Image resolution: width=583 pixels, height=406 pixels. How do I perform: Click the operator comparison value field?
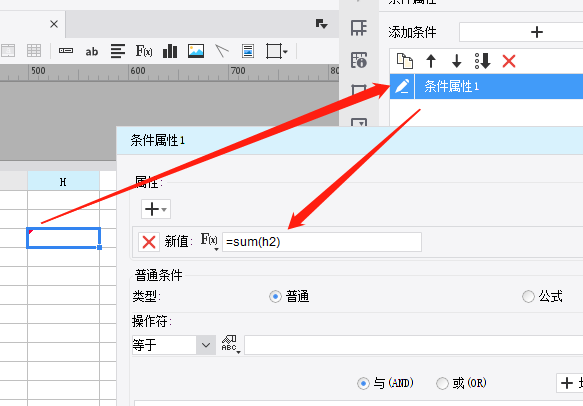(x=413, y=345)
